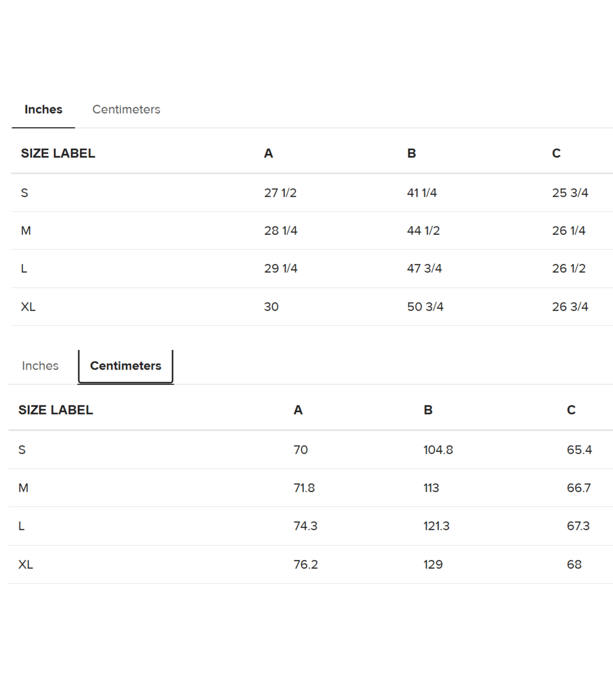Click column C header in inches table
613x700 pixels.
(x=556, y=153)
